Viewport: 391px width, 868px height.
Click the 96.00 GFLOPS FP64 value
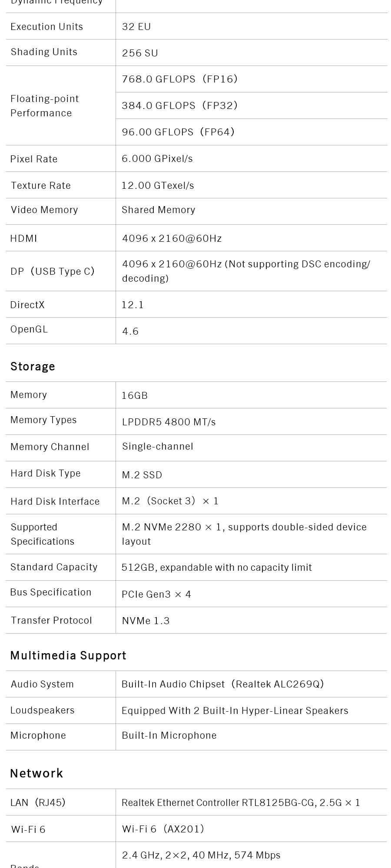(x=178, y=132)
